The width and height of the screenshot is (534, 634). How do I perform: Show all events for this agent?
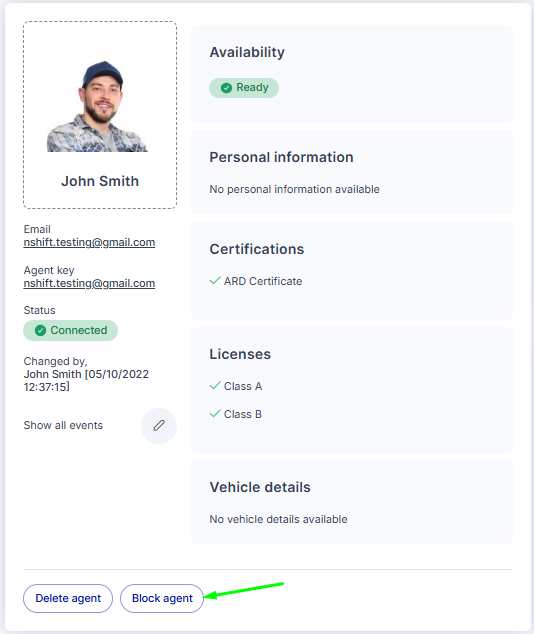click(63, 425)
